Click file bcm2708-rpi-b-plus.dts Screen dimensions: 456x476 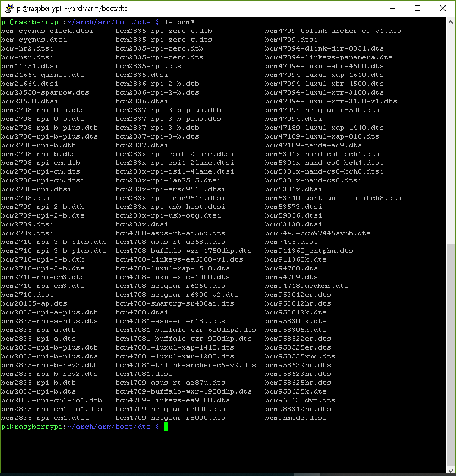pos(49,137)
